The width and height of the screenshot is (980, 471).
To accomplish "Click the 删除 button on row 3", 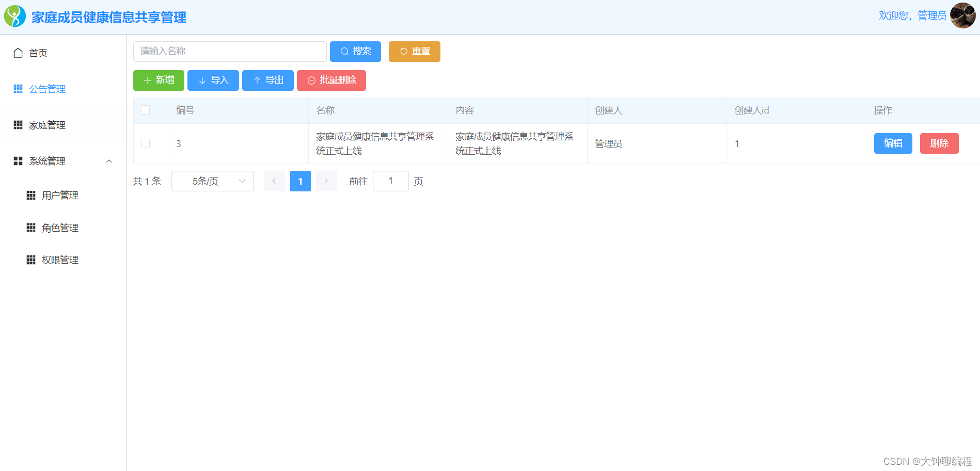I will [939, 143].
